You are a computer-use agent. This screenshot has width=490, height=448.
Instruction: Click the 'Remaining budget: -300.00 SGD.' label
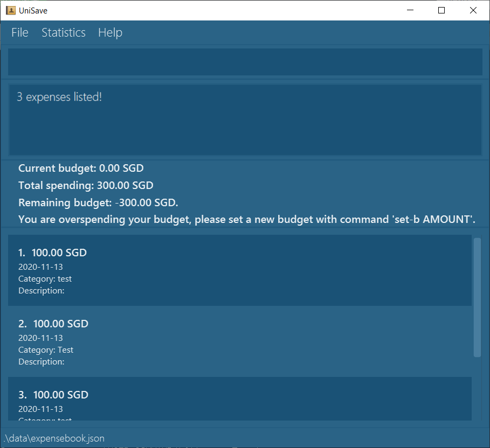tap(98, 202)
